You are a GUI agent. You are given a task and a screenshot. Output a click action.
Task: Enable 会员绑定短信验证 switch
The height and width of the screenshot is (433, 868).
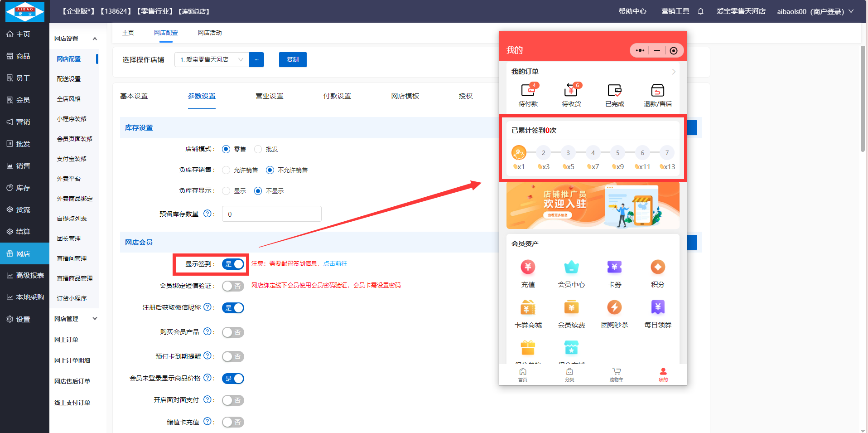pos(233,286)
